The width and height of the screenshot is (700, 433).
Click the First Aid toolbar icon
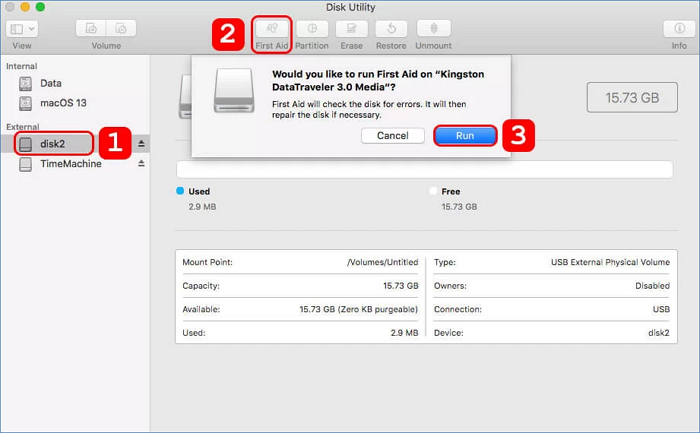tap(272, 30)
